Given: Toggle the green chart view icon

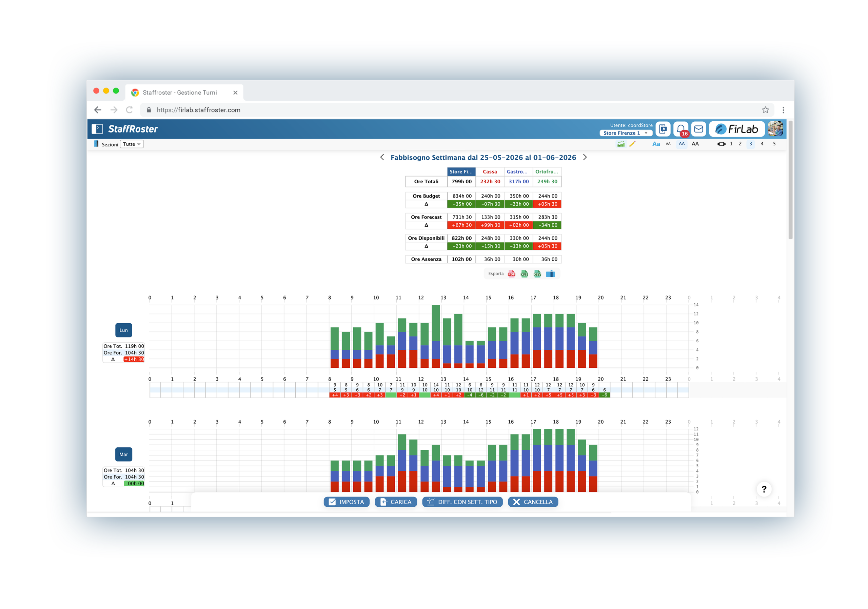Looking at the screenshot, I should tap(621, 144).
